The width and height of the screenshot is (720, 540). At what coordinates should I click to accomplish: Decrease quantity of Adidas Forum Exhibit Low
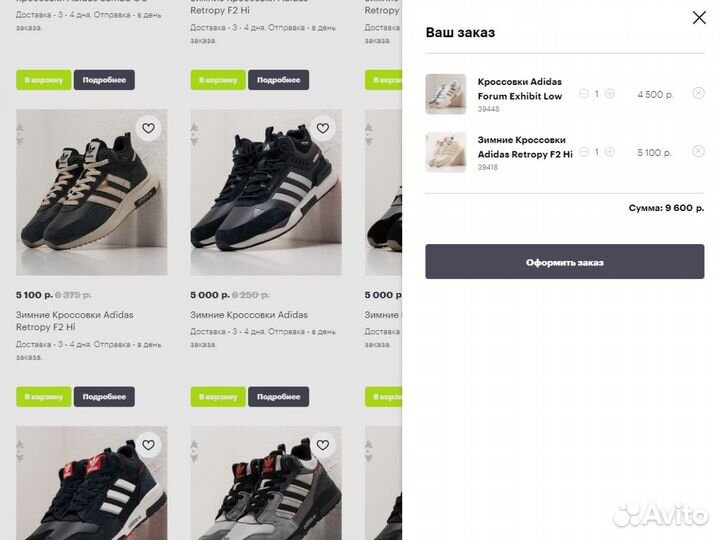tap(583, 94)
